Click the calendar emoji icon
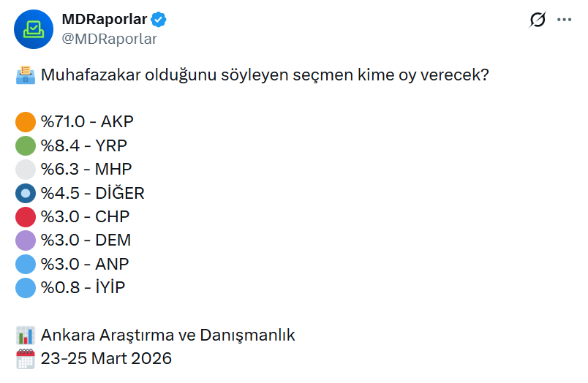 [26, 359]
